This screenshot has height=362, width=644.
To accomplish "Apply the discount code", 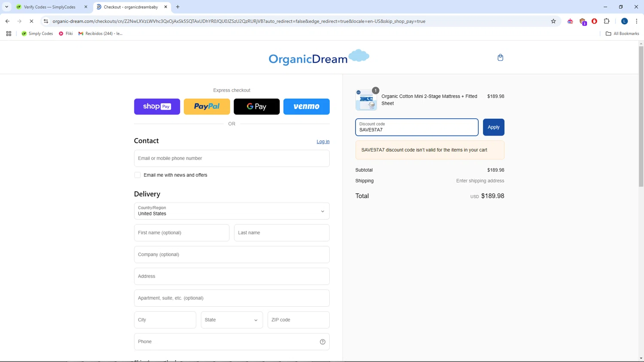I will pyautogui.click(x=494, y=127).
